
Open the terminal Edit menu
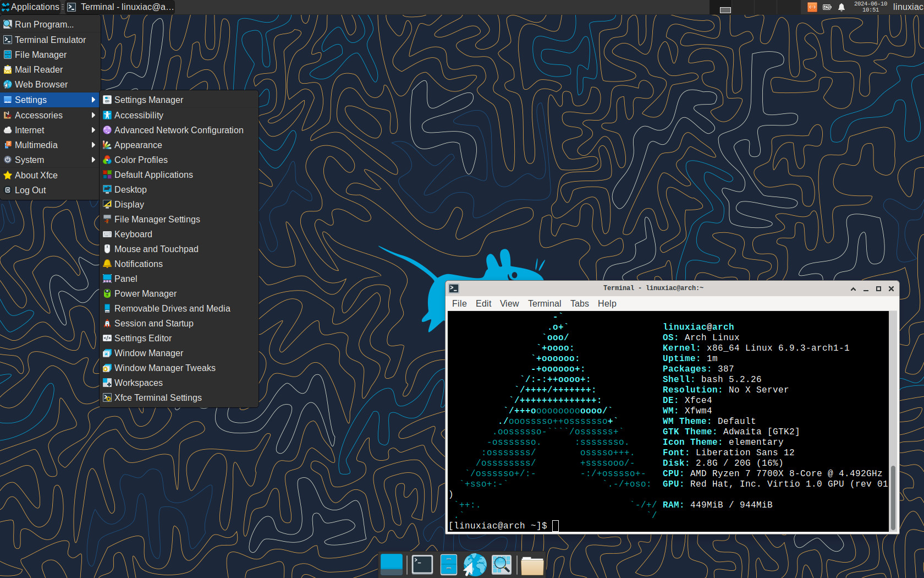(483, 303)
